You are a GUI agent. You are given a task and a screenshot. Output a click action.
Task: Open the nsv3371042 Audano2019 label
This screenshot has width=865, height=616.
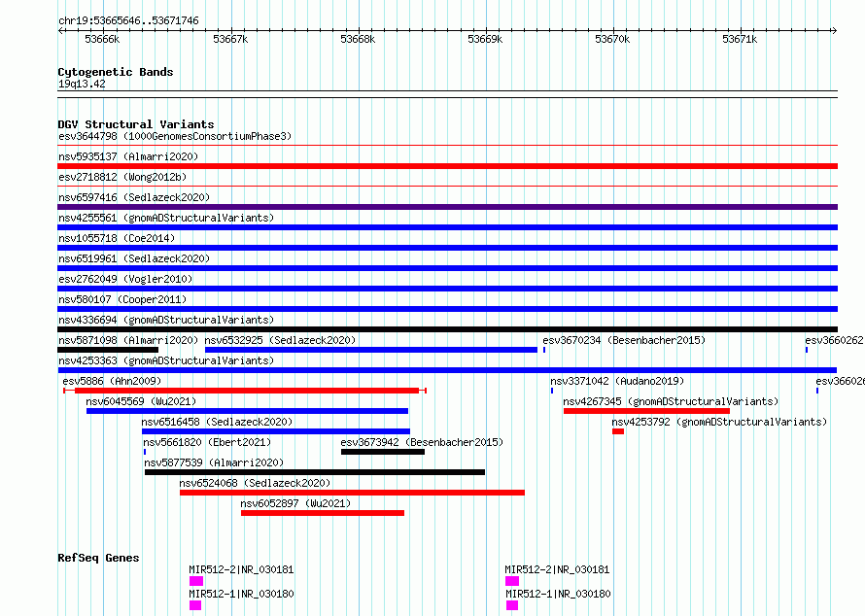click(617, 381)
